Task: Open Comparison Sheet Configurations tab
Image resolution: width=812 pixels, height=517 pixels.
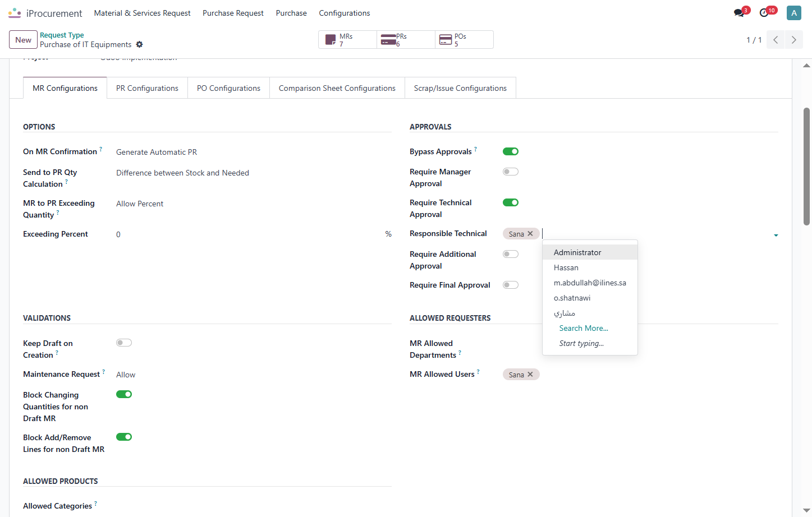Action: [x=337, y=88]
